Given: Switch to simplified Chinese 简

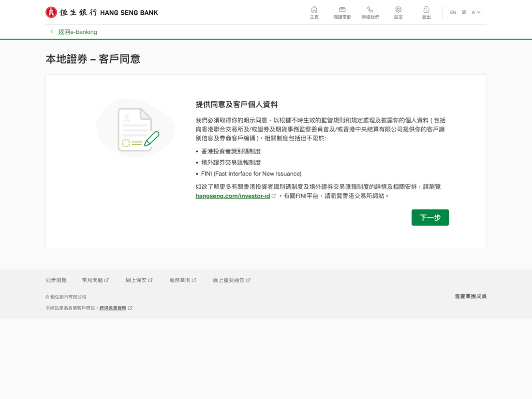Looking at the screenshot, I should pos(464,13).
